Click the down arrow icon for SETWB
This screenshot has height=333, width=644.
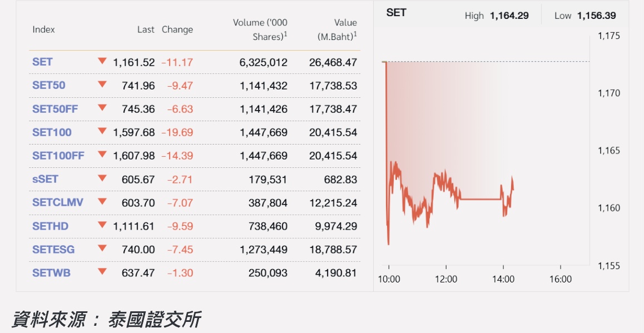click(102, 272)
